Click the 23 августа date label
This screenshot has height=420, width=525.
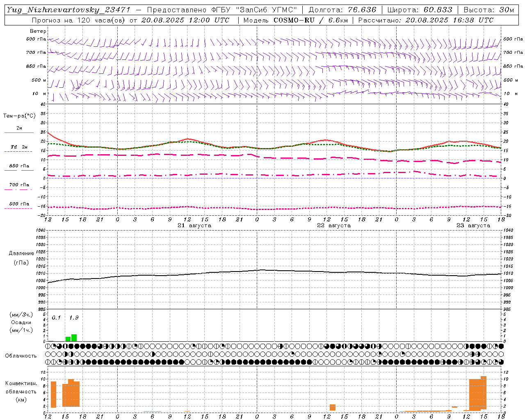pos(473,226)
